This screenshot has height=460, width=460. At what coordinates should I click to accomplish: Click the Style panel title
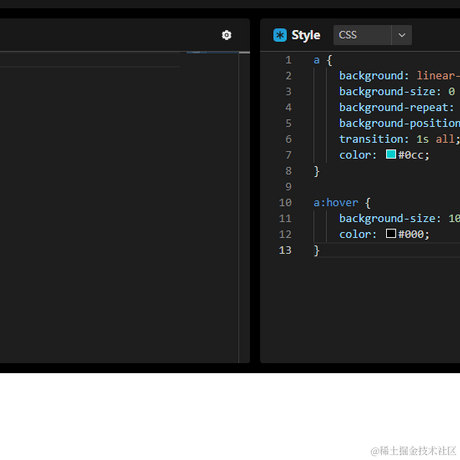pyautogui.click(x=306, y=35)
